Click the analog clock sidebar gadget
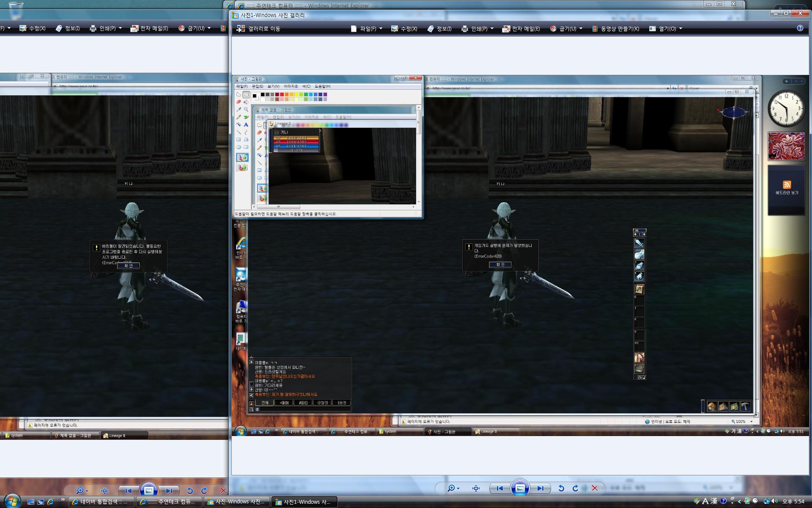812x508 pixels. (x=786, y=108)
